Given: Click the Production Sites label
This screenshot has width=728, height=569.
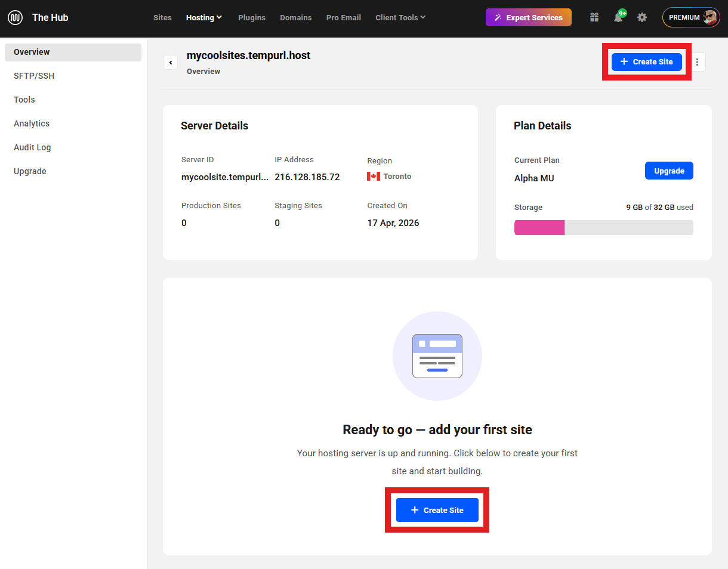Looking at the screenshot, I should tap(211, 205).
